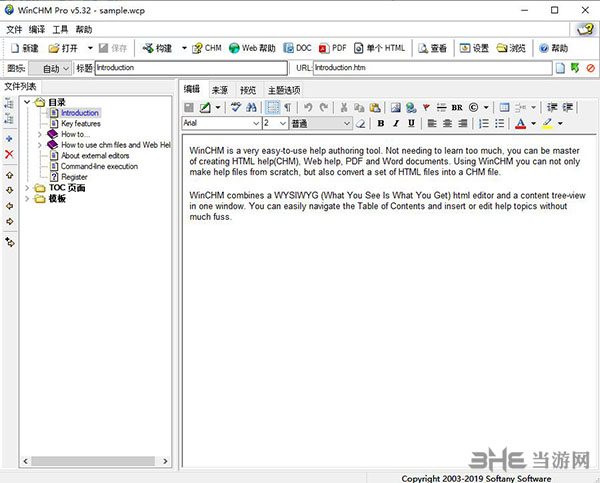Viewport: 600px width, 483px height.
Task: Toggle underline formatting
Action: coord(411,123)
